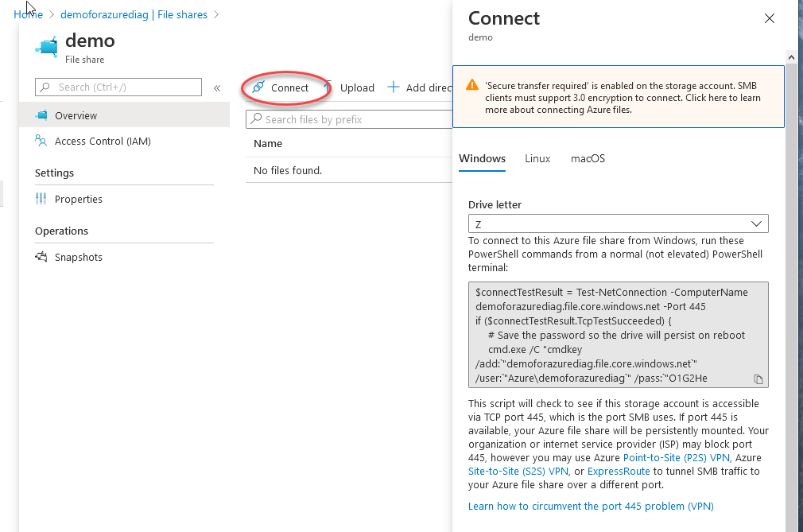
Task: Click the Settings section heading
Action: tap(54, 173)
